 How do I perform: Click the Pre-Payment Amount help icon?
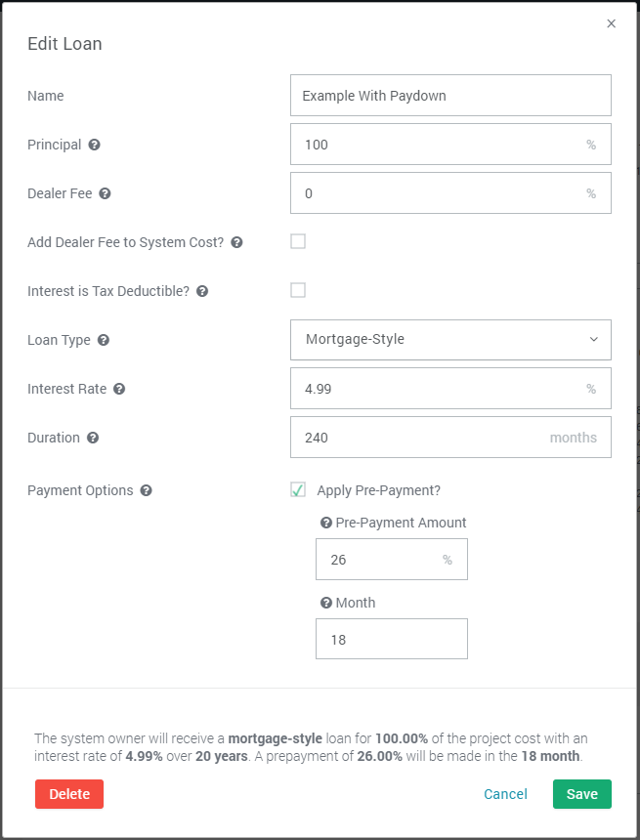[326, 523]
